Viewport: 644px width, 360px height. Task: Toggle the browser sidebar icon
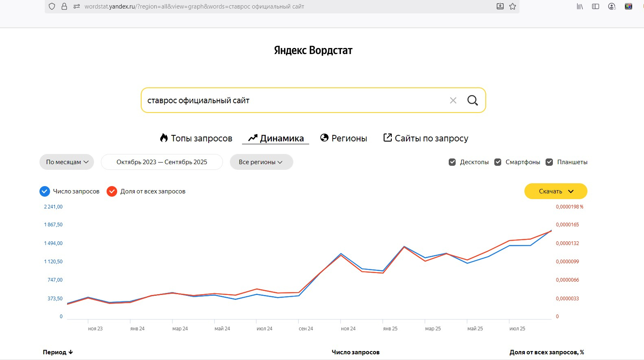(596, 7)
